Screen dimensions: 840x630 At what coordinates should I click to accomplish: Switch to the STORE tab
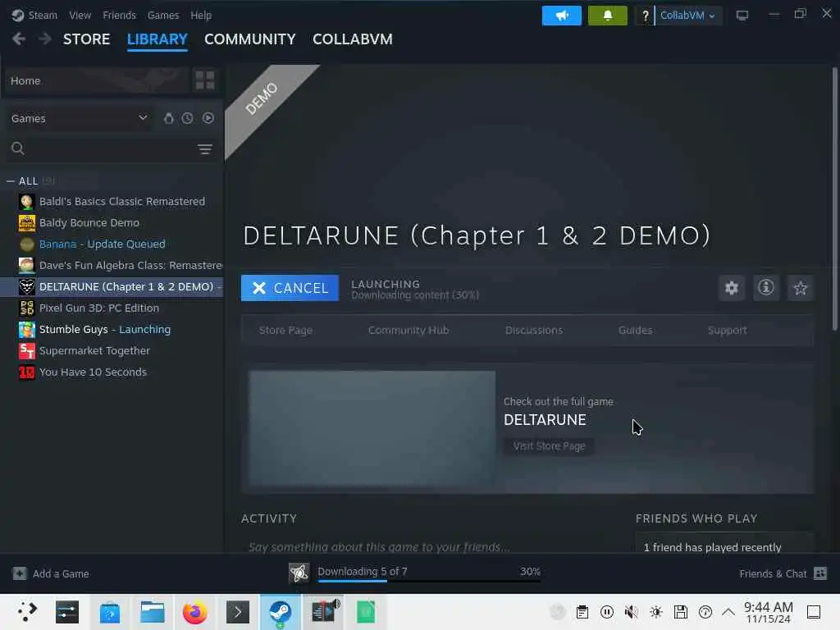86,39
